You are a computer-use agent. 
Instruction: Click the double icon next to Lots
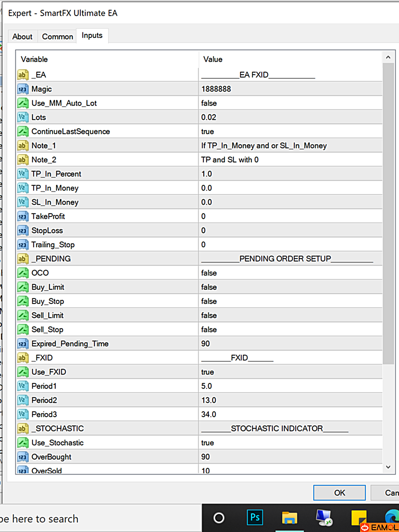23,117
